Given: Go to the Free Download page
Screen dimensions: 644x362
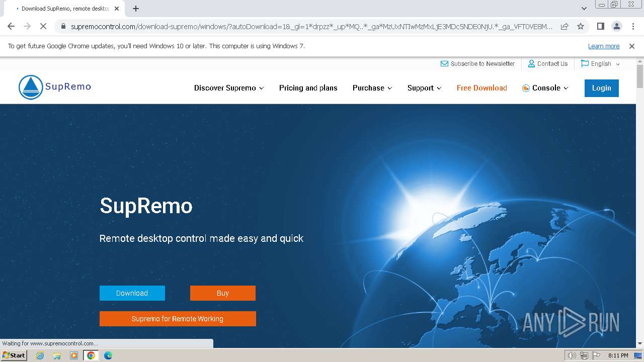Looking at the screenshot, I should coord(482,88).
